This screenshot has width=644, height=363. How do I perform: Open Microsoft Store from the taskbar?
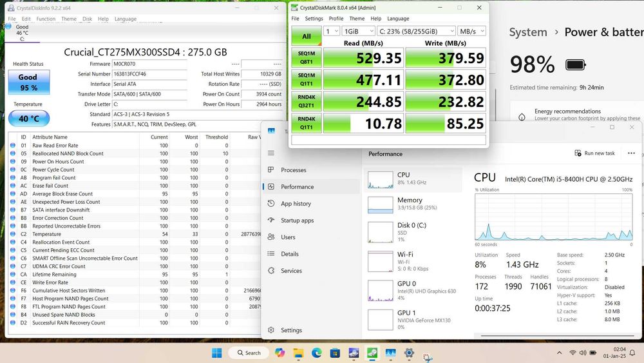(335, 353)
